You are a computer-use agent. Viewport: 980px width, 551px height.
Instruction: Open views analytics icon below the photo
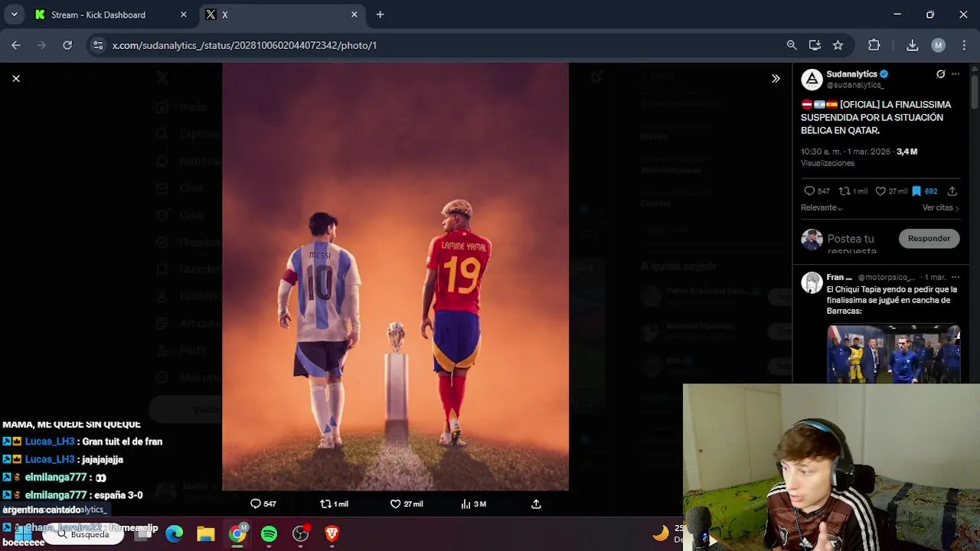[x=465, y=504]
